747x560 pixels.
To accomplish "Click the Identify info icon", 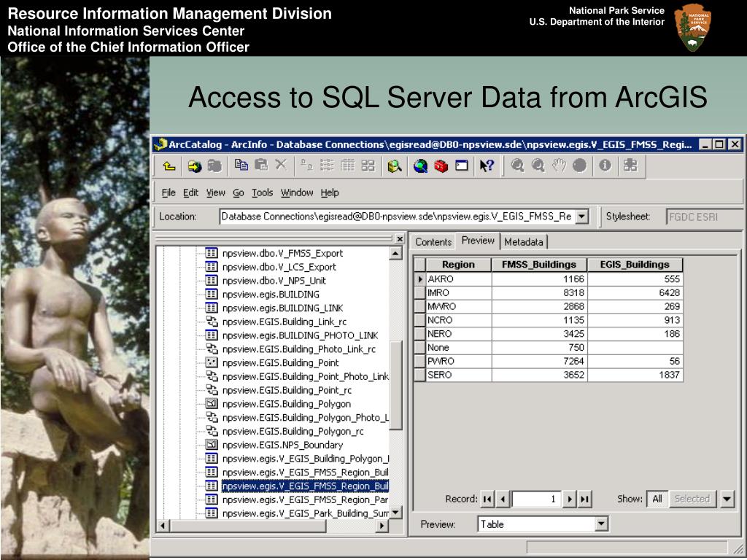I will pyautogui.click(x=604, y=166).
